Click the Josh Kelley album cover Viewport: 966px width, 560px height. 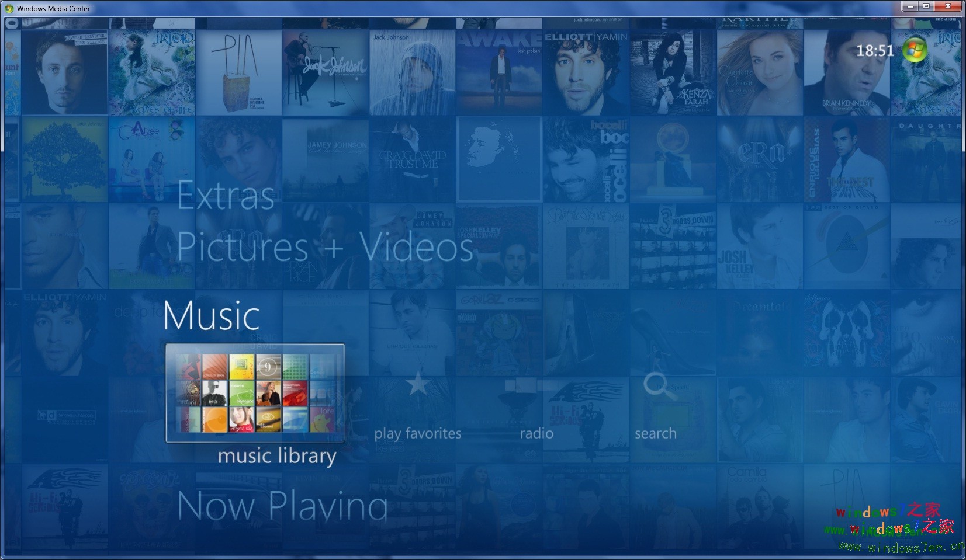coord(760,246)
